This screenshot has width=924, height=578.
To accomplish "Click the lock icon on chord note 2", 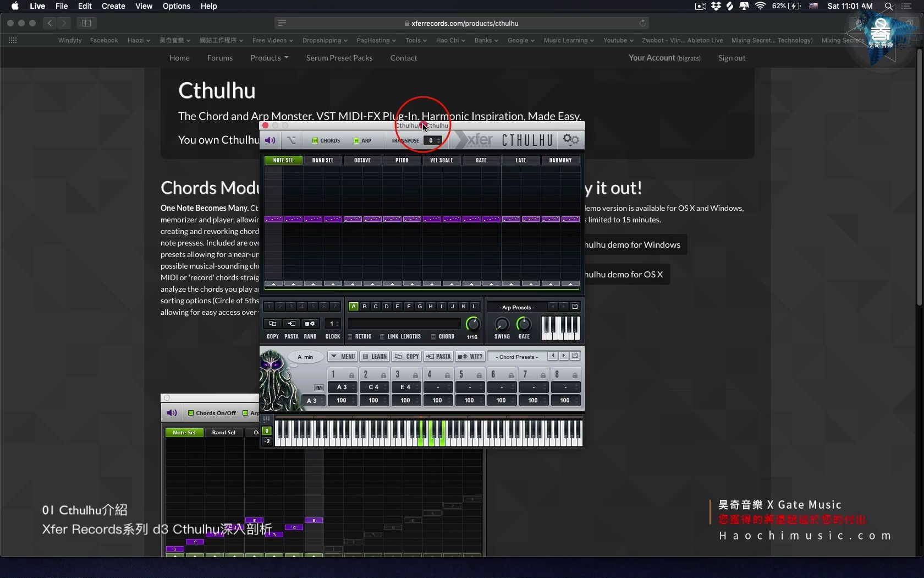I will point(384,375).
